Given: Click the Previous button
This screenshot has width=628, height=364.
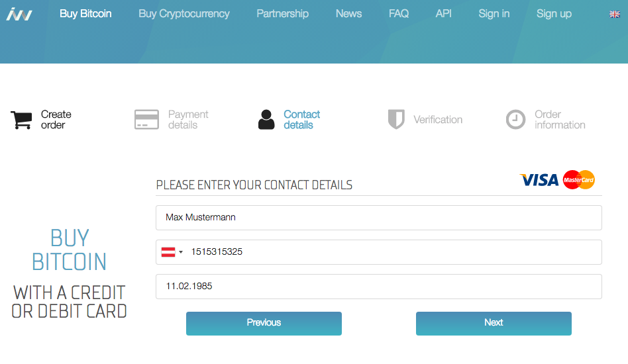Looking at the screenshot, I should [x=264, y=324].
